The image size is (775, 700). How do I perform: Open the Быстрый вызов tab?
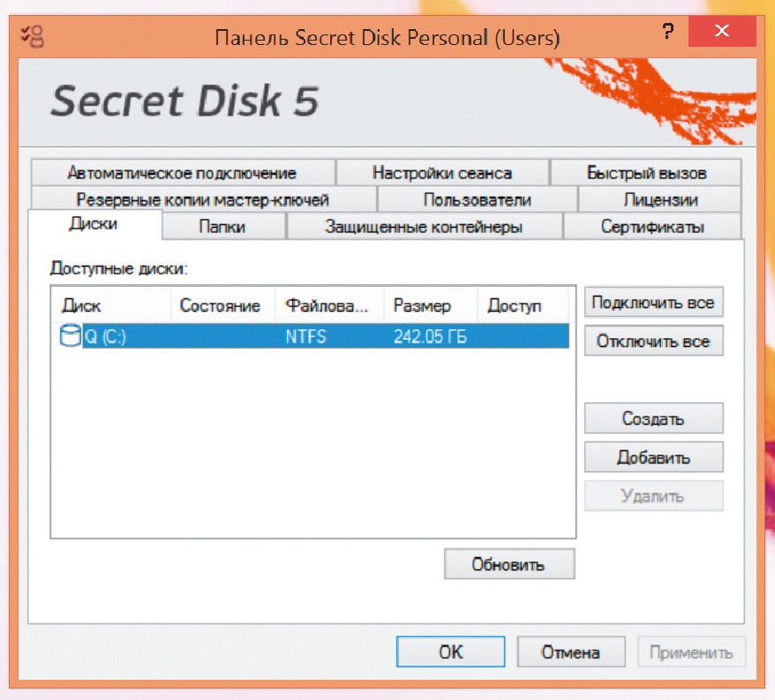[x=646, y=173]
